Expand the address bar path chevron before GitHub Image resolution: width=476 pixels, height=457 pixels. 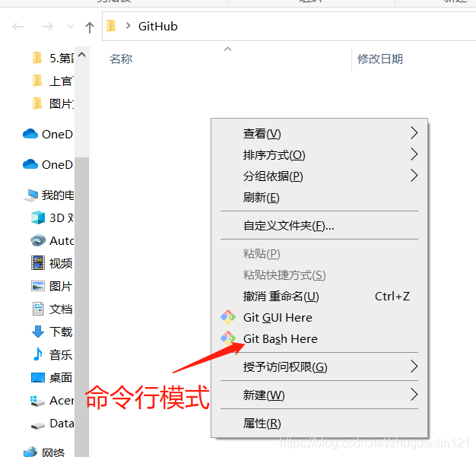pos(128,26)
